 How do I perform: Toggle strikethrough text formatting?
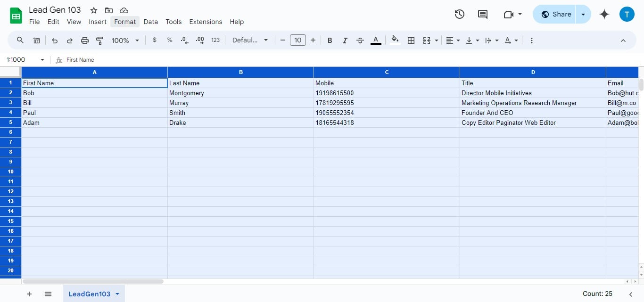click(360, 41)
